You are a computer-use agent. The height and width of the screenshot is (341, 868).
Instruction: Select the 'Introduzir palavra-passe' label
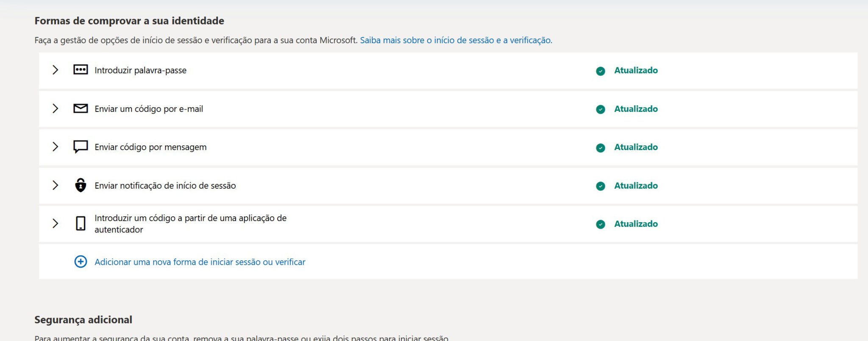coord(140,70)
